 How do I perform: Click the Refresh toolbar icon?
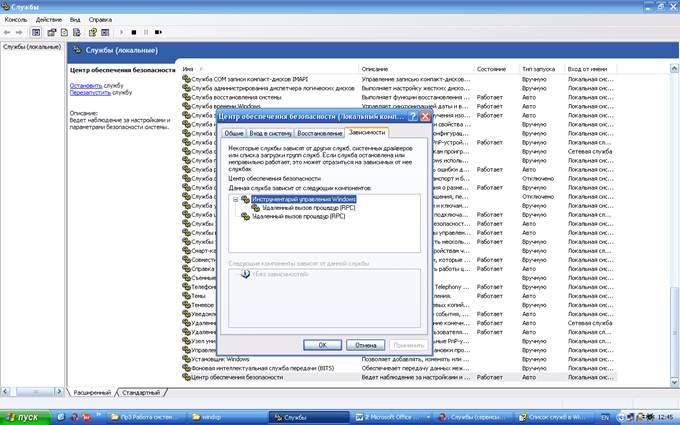[64, 33]
